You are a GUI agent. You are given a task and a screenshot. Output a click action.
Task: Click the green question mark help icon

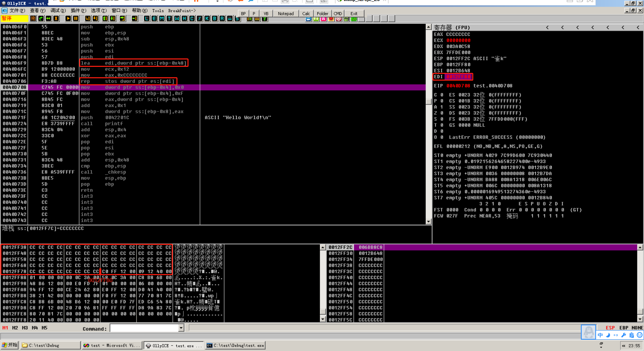pyautogui.click(x=265, y=19)
